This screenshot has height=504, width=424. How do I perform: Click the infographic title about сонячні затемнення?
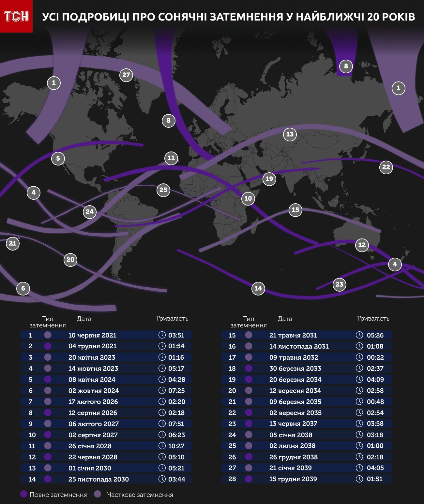(x=228, y=17)
